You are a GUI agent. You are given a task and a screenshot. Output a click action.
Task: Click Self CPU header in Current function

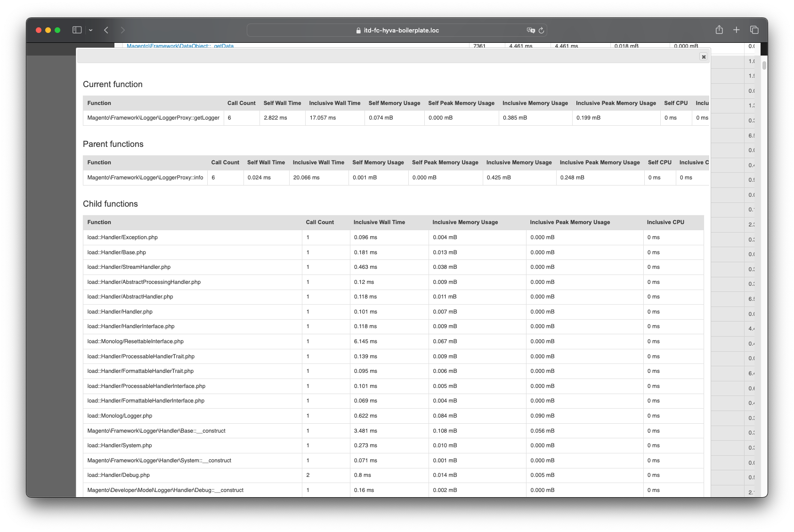(676, 103)
